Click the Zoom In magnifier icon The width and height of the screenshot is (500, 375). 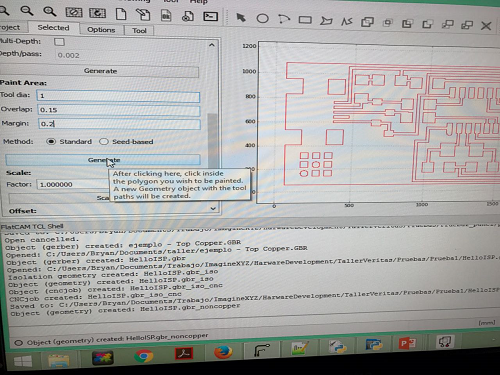[x=50, y=12]
